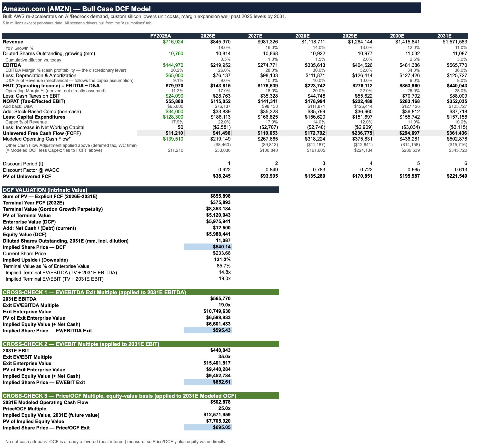Click the Current Share Price $233.66 value
Screen dimensions: 478x448
[221, 253]
